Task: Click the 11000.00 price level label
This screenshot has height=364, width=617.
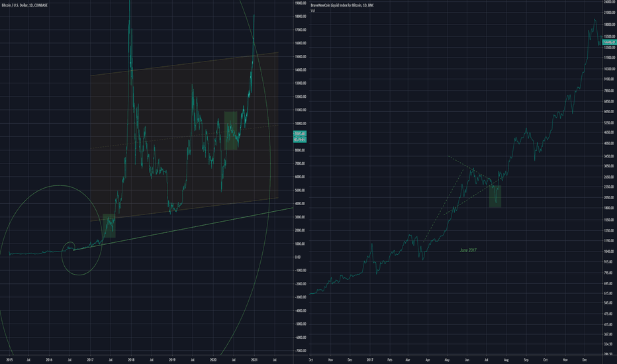Action: point(301,110)
